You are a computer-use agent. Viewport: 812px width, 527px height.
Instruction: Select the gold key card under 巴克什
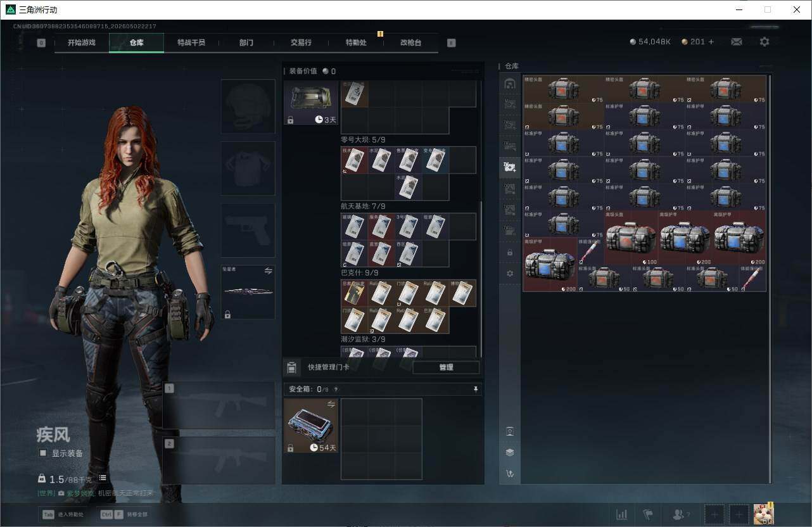(x=354, y=293)
